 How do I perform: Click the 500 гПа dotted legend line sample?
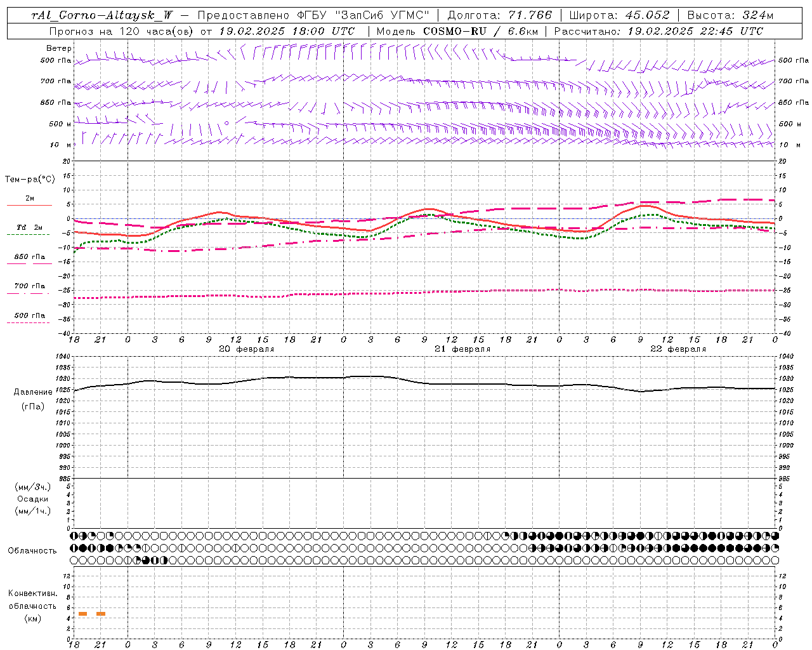pos(29,323)
